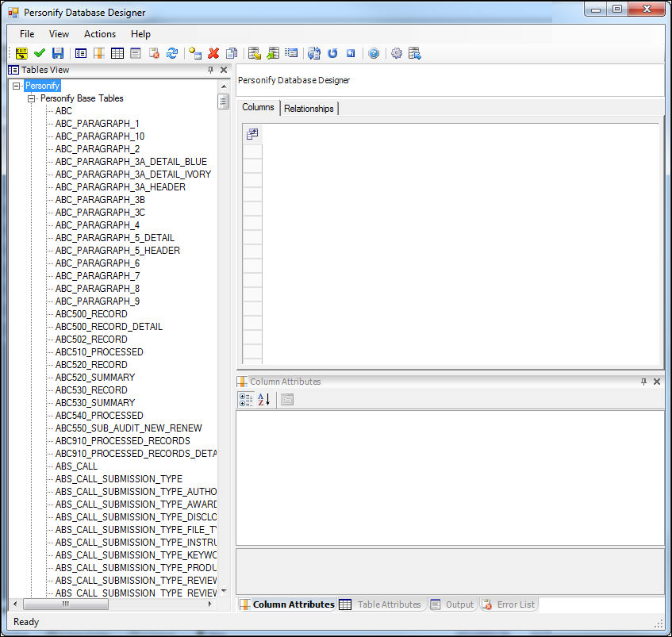The image size is (672, 637).
Task: Click the Output window toolbar icon
Action: tap(136, 53)
